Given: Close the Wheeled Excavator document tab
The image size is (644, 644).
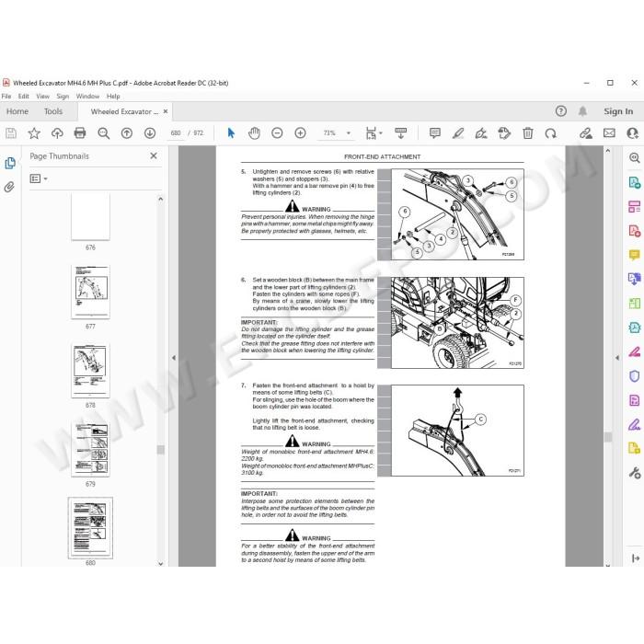Looking at the screenshot, I should point(166,111).
